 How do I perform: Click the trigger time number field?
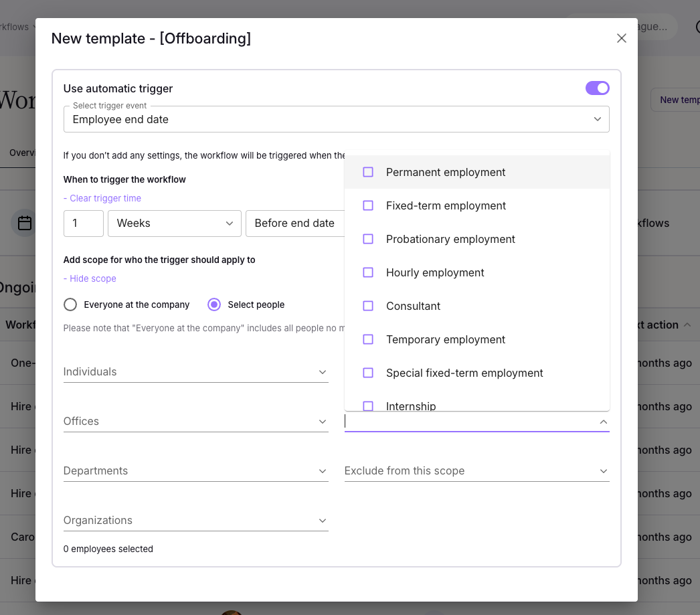point(83,224)
